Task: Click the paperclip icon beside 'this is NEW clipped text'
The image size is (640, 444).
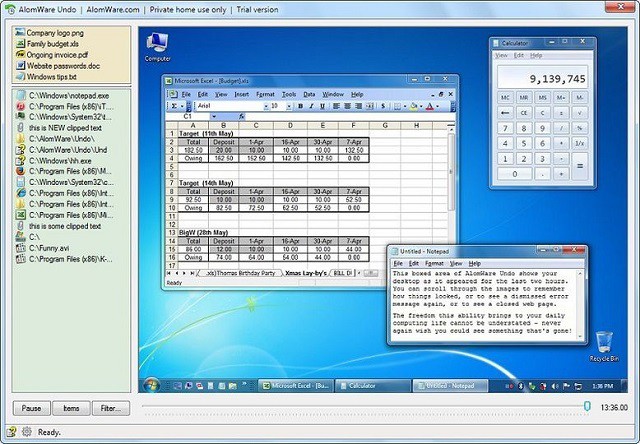Action: point(20,128)
